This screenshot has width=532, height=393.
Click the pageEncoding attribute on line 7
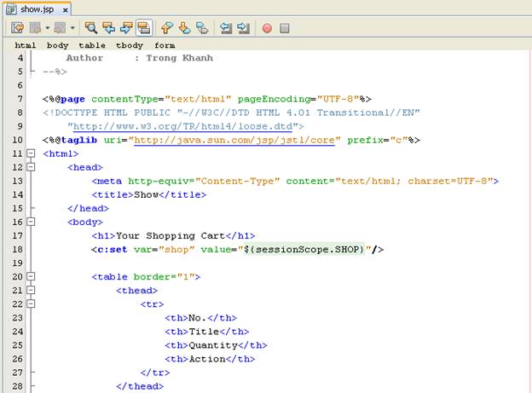coord(275,99)
